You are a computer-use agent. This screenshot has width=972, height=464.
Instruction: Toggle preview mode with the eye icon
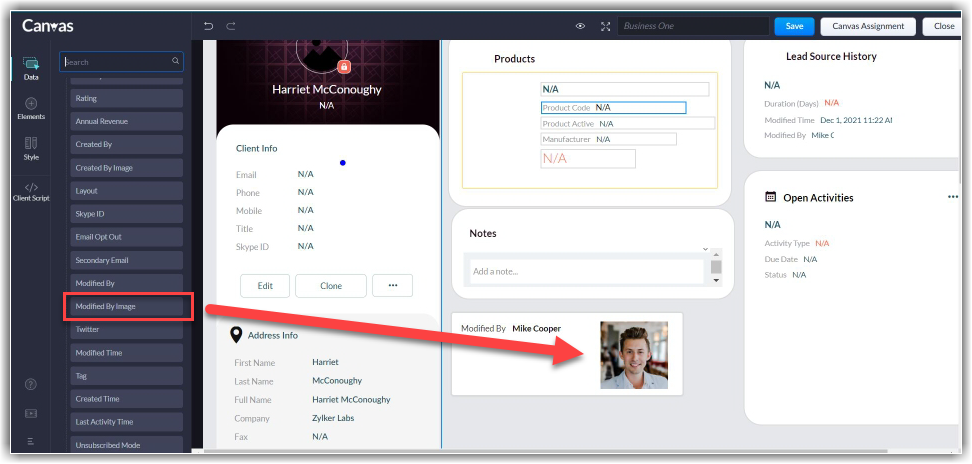click(580, 26)
